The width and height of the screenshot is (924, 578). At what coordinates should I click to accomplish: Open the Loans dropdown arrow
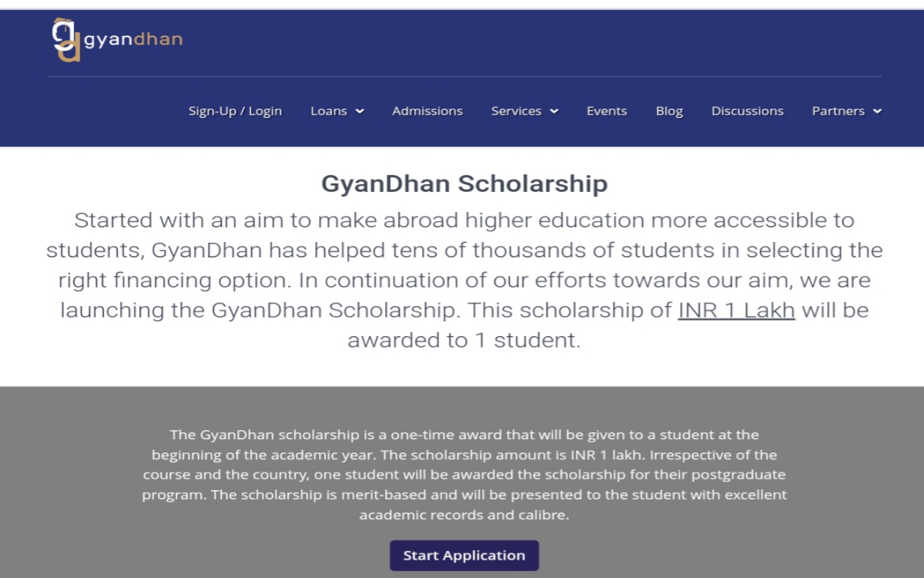point(360,111)
